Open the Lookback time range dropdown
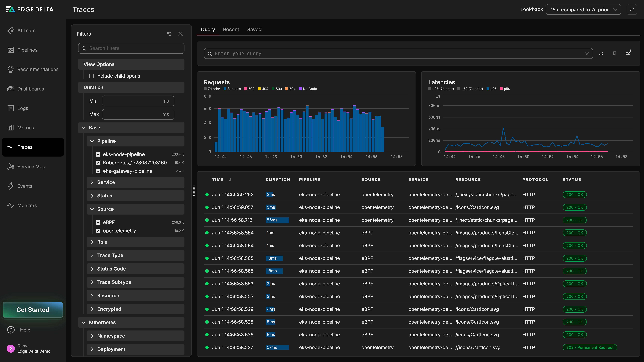 pos(583,9)
